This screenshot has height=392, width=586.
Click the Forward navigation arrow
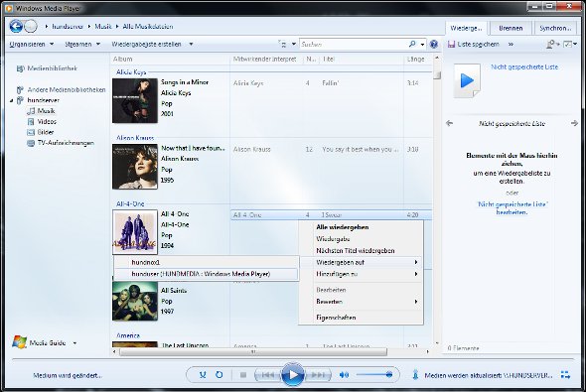click(x=31, y=26)
